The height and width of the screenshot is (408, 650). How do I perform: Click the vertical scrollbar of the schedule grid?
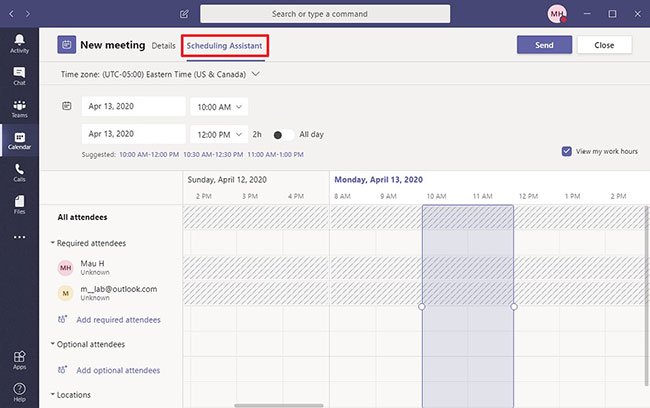[x=647, y=295]
